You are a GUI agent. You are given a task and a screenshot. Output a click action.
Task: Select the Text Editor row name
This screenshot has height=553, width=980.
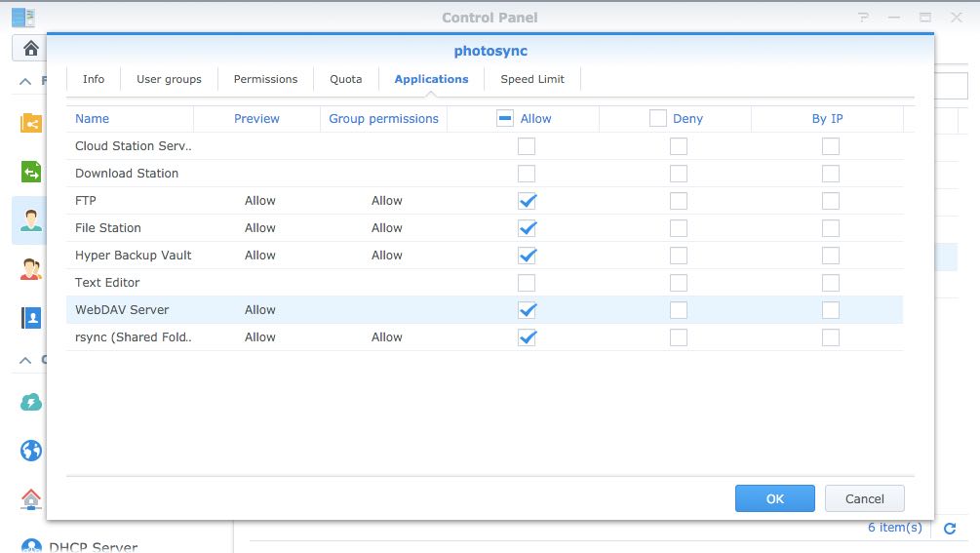pos(107,283)
